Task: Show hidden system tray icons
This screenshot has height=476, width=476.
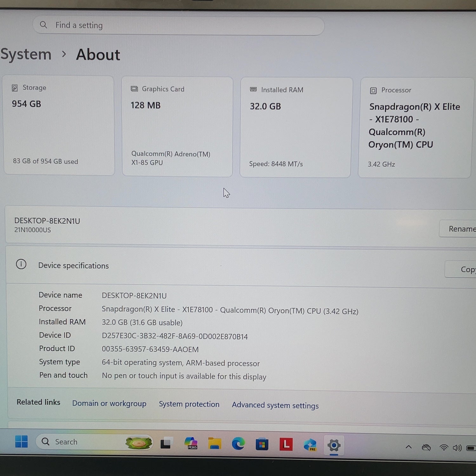Action: click(409, 447)
